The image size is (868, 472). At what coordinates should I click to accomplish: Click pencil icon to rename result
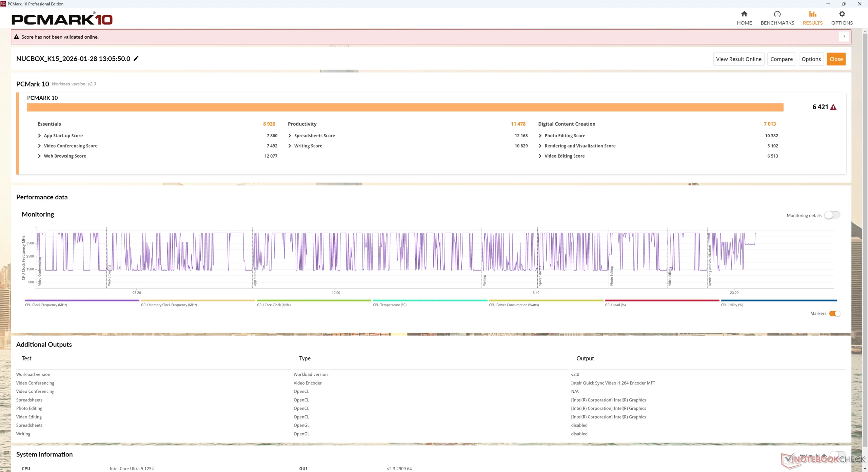[136, 59]
